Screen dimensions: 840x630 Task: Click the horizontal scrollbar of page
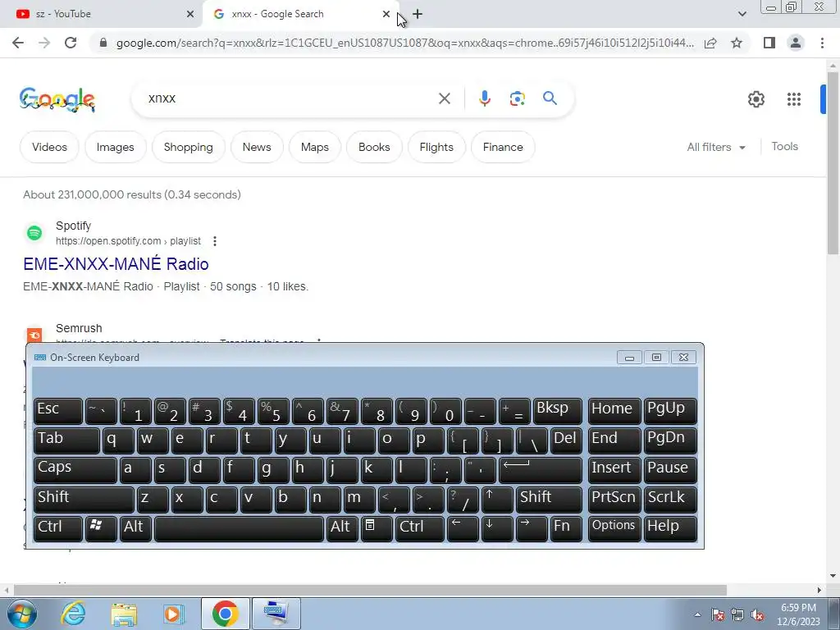tap(370, 590)
